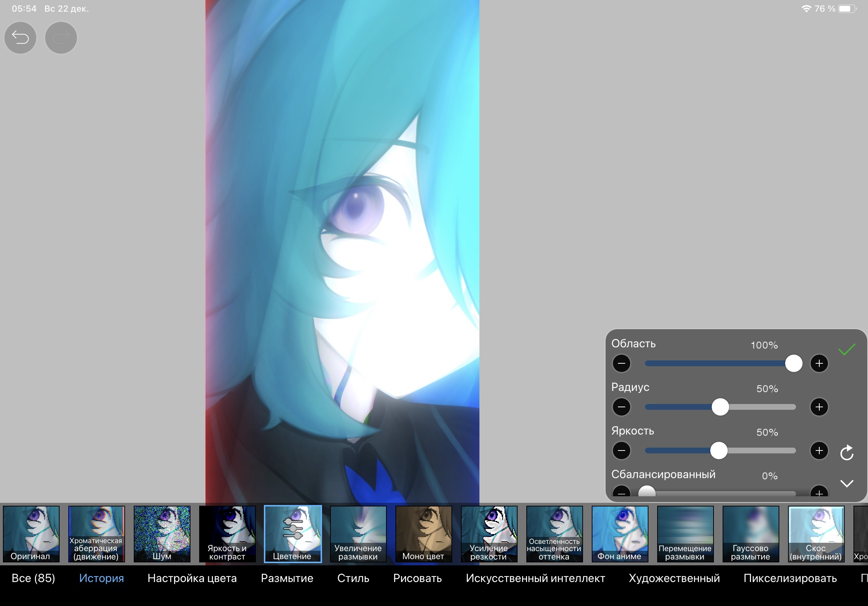
Task: Tap the redo arrow button
Action: (61, 37)
